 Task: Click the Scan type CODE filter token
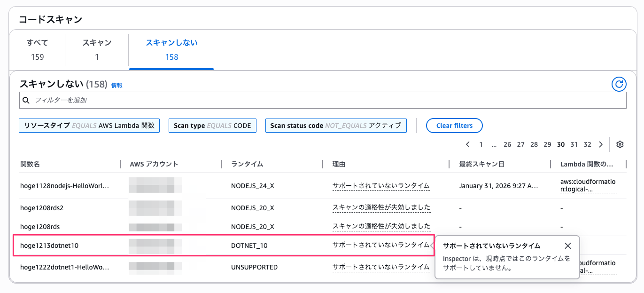click(x=212, y=126)
